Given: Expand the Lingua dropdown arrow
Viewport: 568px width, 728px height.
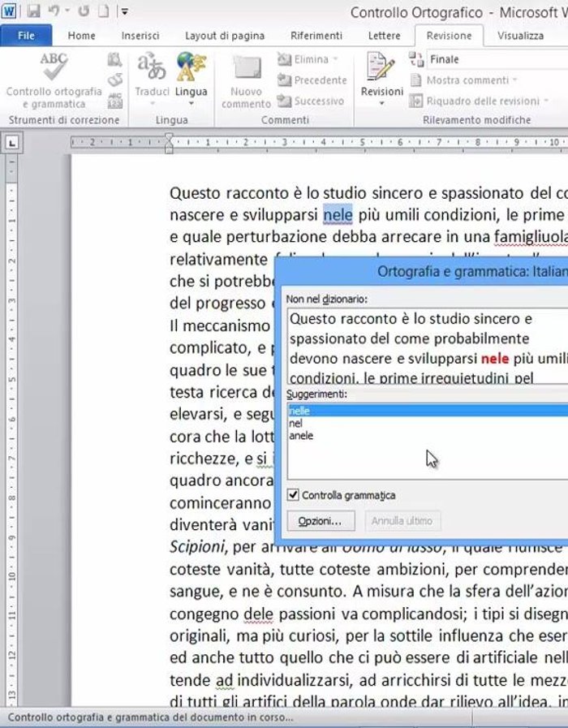Looking at the screenshot, I should [x=191, y=104].
